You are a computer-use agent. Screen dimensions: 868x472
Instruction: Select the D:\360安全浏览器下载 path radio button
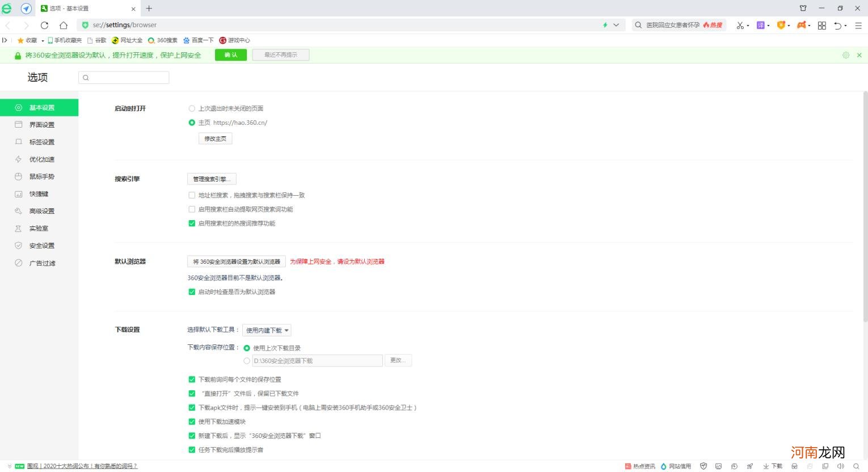click(x=247, y=361)
